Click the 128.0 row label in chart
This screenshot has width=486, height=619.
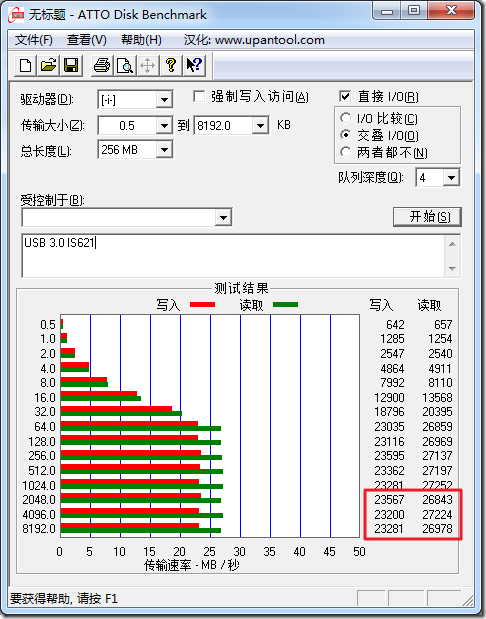pos(42,441)
